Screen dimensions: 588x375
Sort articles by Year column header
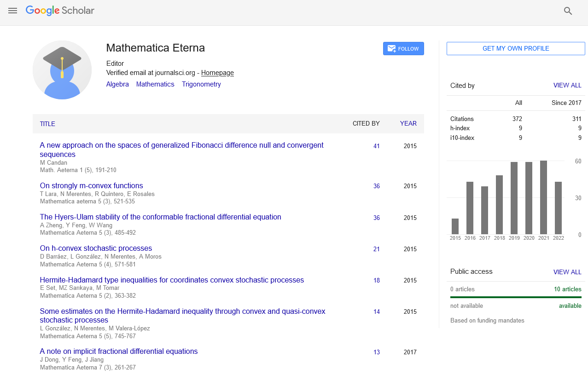point(408,123)
